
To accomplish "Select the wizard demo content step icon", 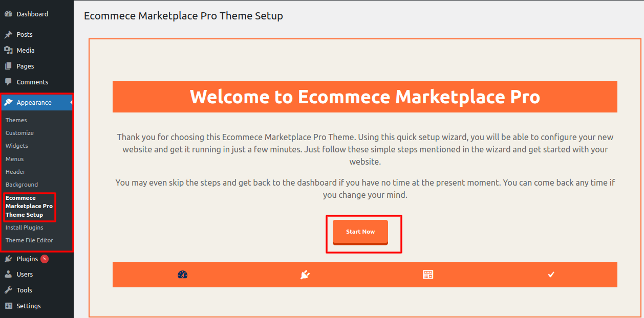I will click(428, 275).
